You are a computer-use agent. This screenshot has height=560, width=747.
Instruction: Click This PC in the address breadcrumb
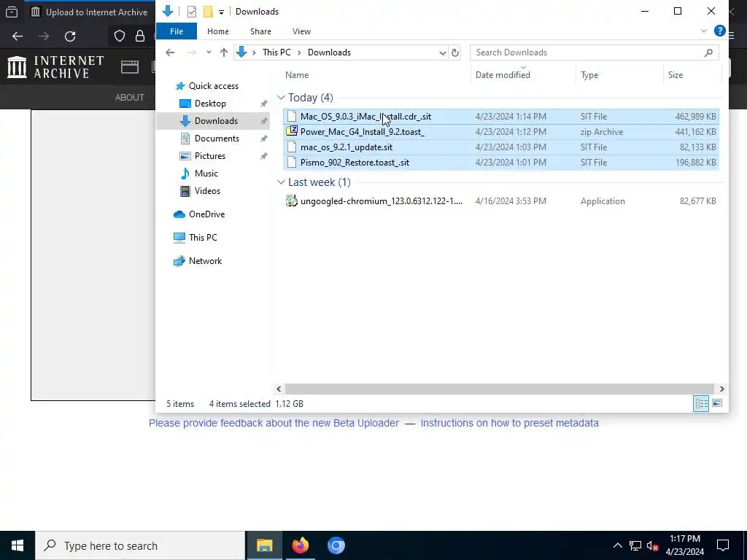pos(276,52)
